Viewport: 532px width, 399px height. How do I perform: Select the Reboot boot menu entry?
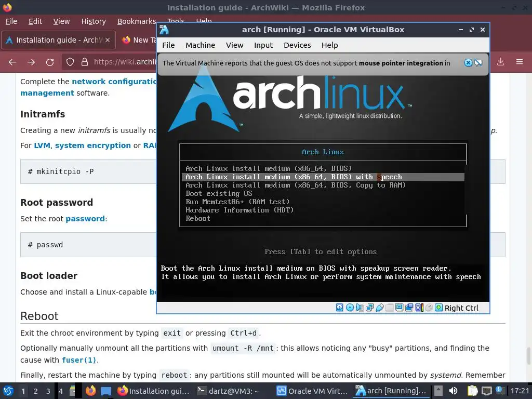(x=198, y=219)
